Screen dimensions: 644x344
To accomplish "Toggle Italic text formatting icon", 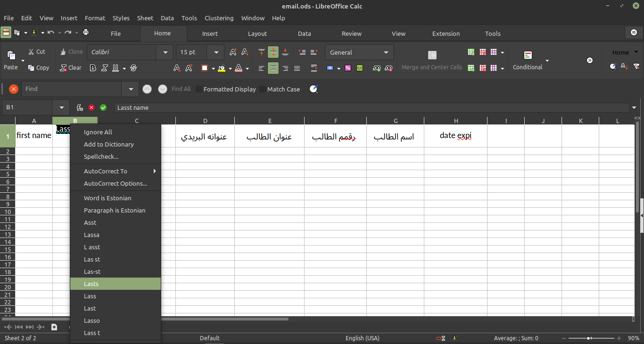I will 105,68.
